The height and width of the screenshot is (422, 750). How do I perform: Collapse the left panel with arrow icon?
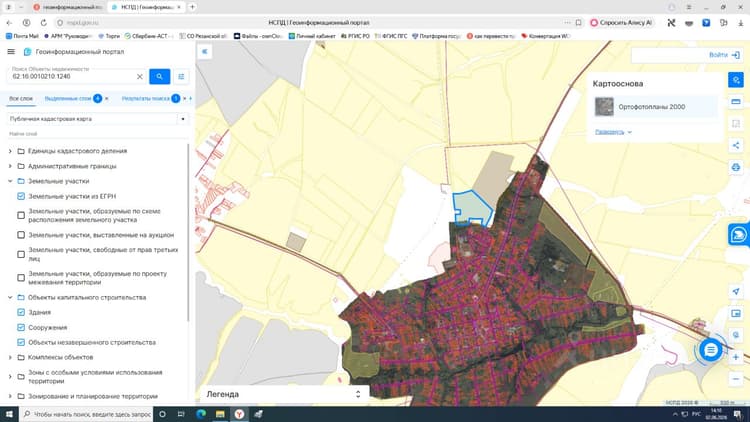(205, 52)
